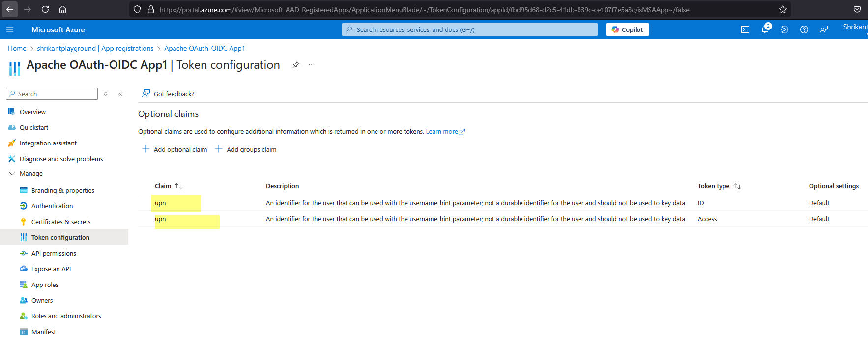The width and height of the screenshot is (868, 343).
Task: Open the Azure portal hamburger menu
Action: pyautogui.click(x=10, y=29)
